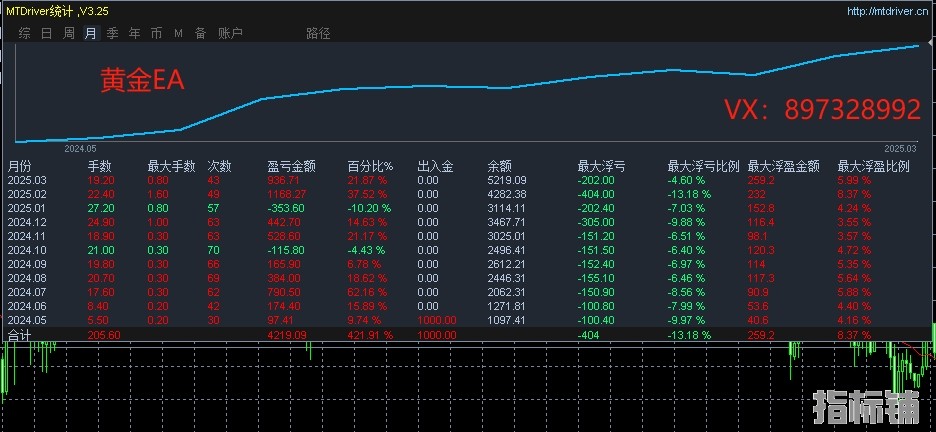Open the 日 daily statistics tab
The width and height of the screenshot is (936, 432).
pos(47,33)
